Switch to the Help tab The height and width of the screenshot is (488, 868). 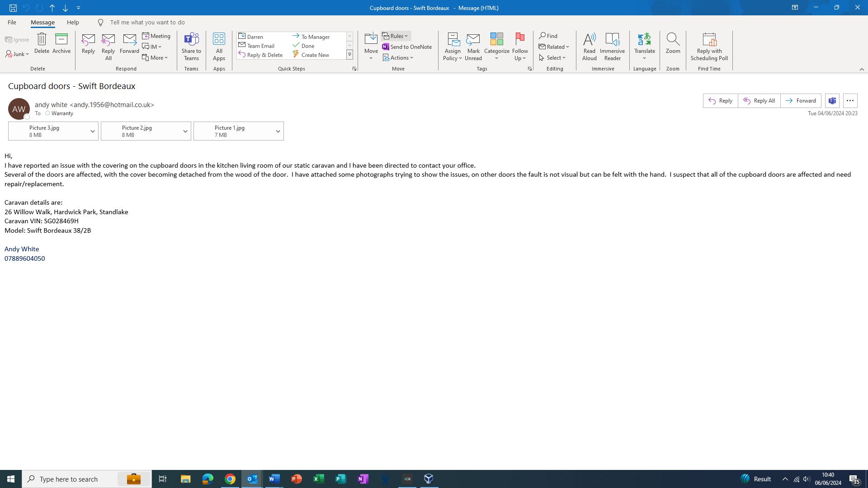click(73, 22)
